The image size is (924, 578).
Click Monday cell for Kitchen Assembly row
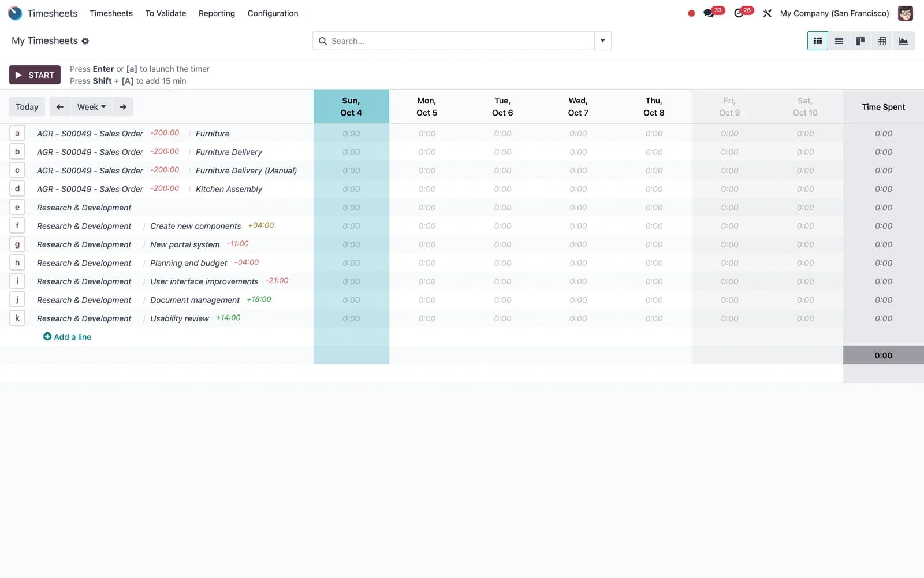point(427,189)
